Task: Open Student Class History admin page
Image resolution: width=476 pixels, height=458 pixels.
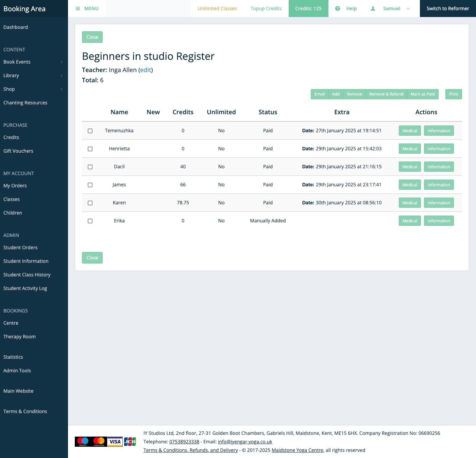Action: point(27,275)
